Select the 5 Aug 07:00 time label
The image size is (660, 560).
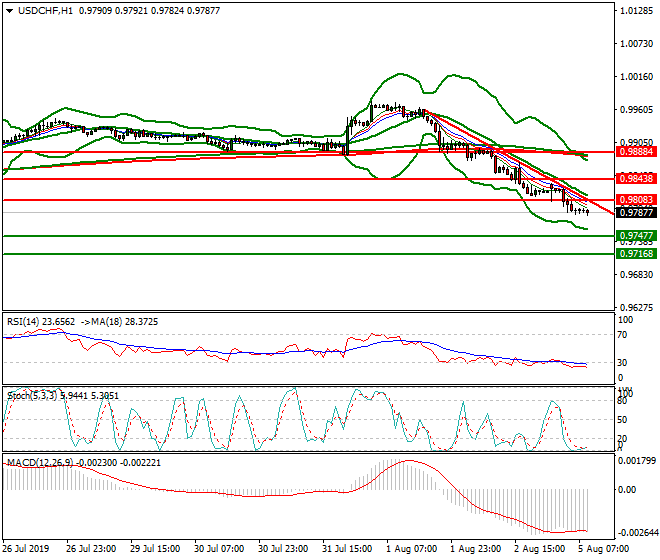pyautogui.click(x=604, y=549)
